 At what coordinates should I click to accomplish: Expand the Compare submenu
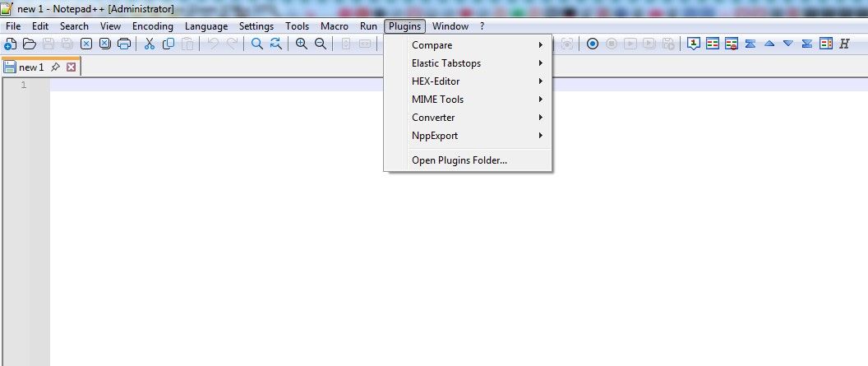point(468,45)
